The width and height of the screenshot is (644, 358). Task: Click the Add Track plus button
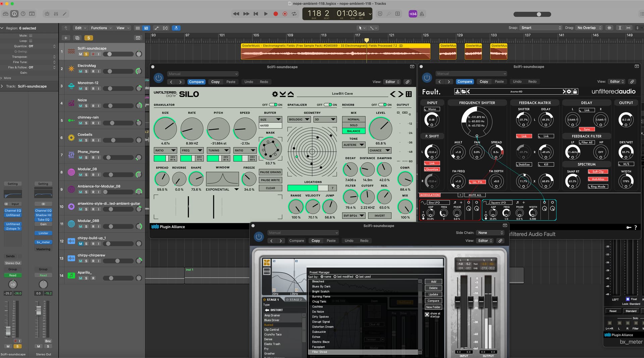[66, 38]
